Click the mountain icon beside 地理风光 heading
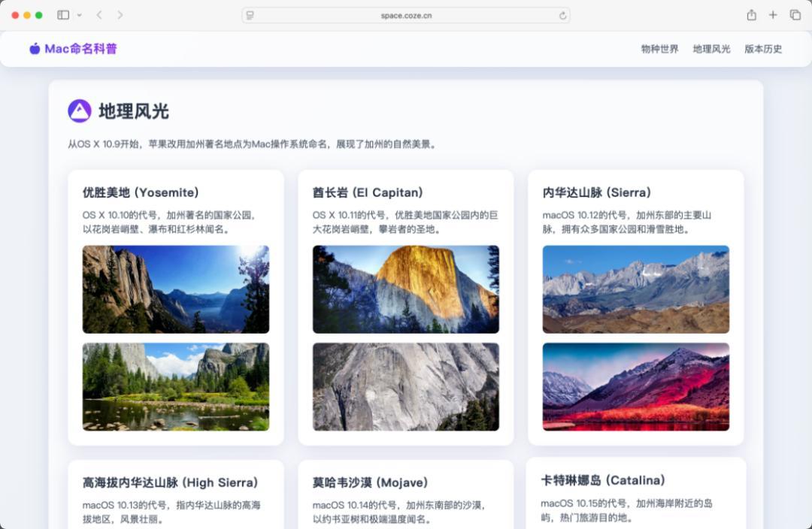The height and width of the screenshot is (529, 812). 80,111
